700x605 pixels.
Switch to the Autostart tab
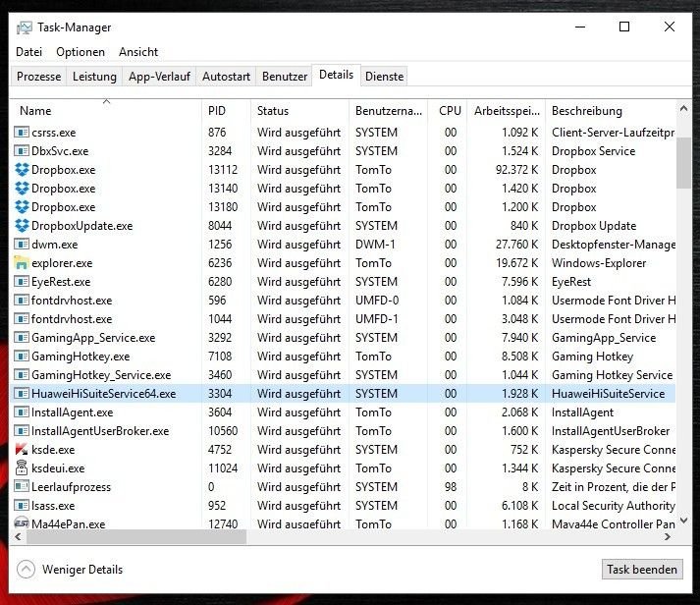[x=227, y=77]
